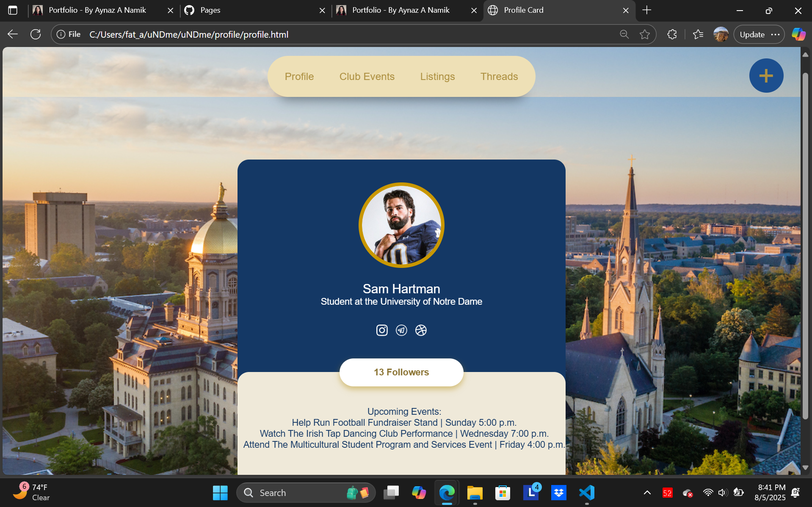Open the Dribbble icon on profile card
The image size is (812, 507).
point(421,330)
